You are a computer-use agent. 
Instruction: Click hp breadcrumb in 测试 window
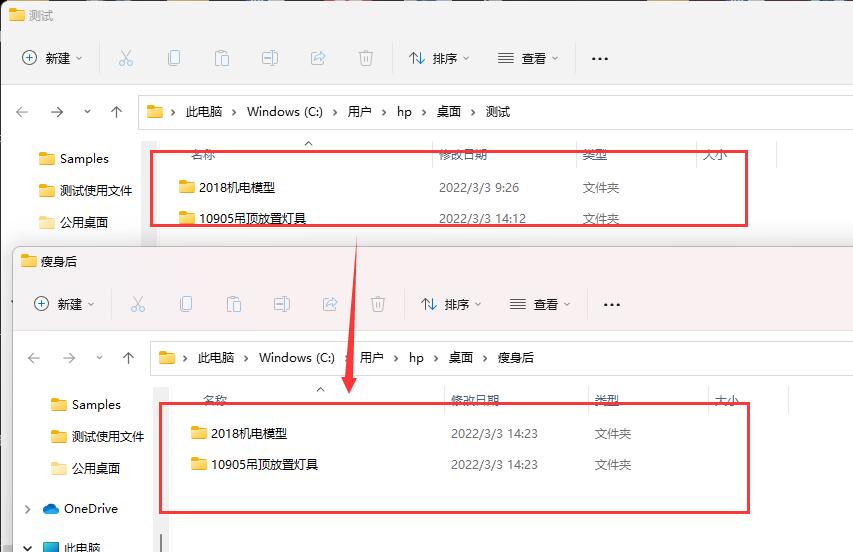[x=404, y=111]
